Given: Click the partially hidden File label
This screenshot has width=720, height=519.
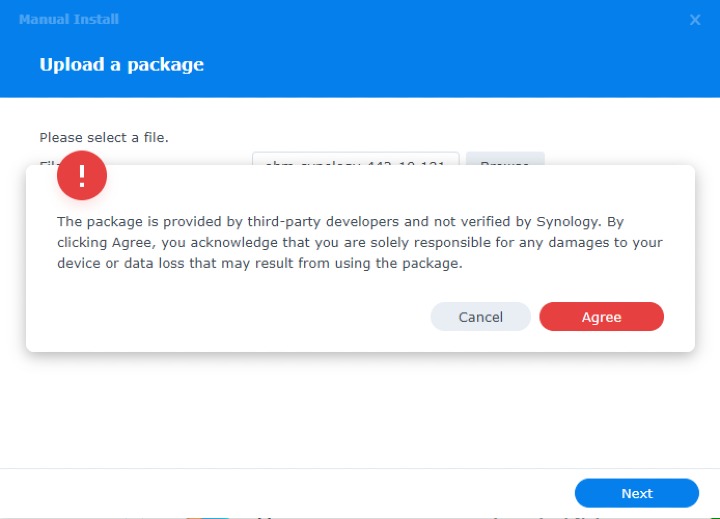Looking at the screenshot, I should (x=46, y=160).
